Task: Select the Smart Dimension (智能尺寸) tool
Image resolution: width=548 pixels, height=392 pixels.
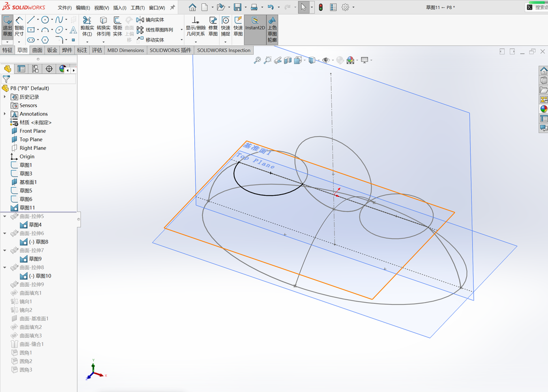Action: coord(19,27)
